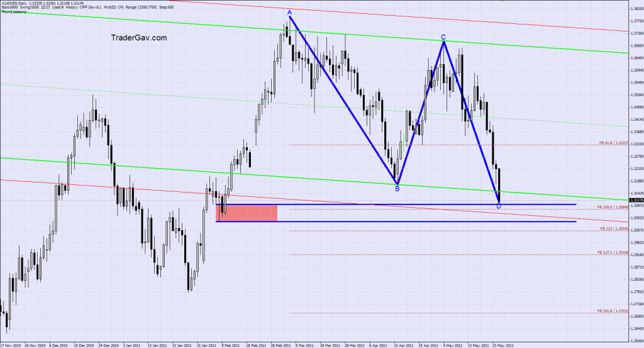Select the point D marker
The image size is (644, 348).
(499, 206)
